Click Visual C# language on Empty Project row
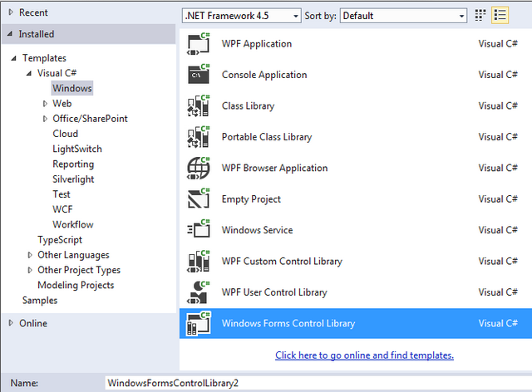 (498, 199)
